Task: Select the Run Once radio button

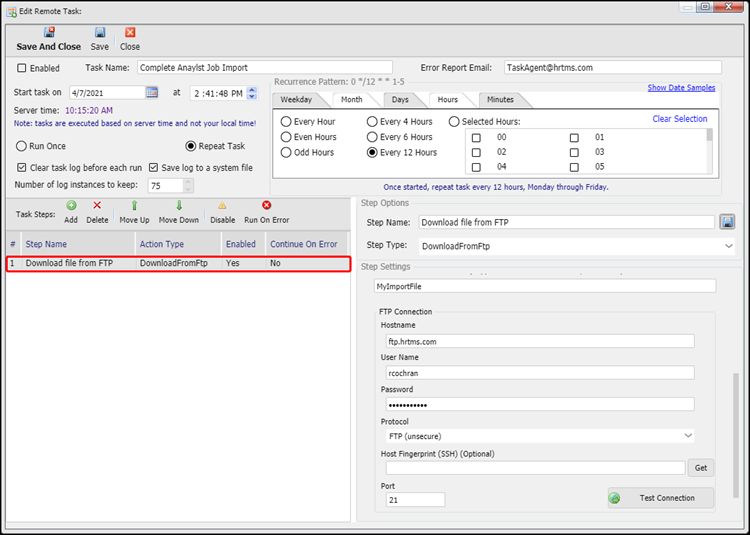Action: coord(21,146)
